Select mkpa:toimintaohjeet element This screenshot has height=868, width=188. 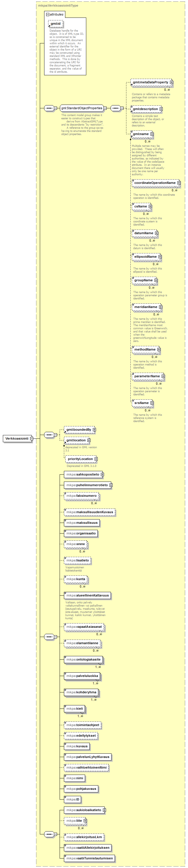83,725
